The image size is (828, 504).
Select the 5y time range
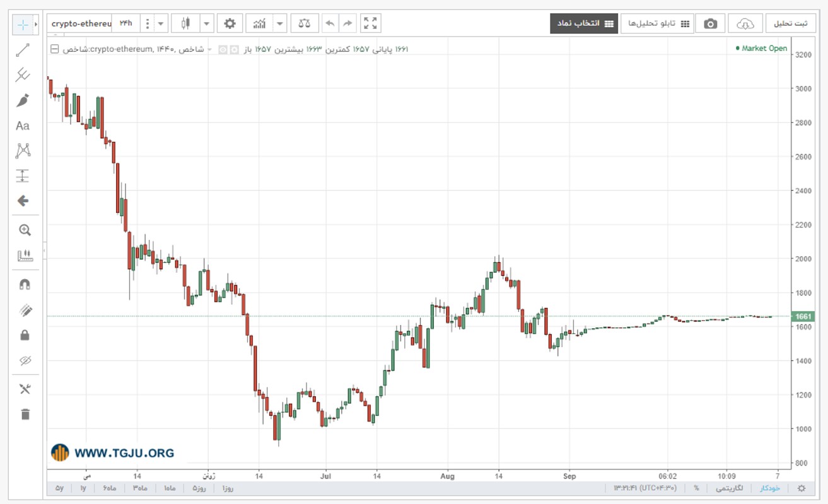(x=59, y=488)
